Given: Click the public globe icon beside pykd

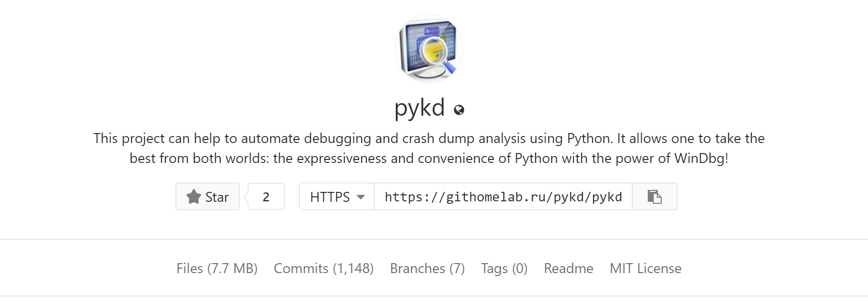Looking at the screenshot, I should tap(459, 110).
